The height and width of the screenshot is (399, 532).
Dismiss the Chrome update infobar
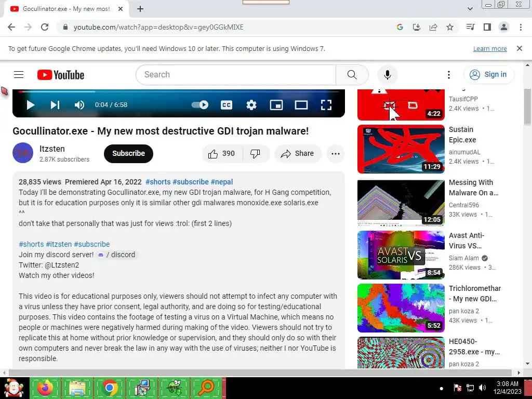519,48
